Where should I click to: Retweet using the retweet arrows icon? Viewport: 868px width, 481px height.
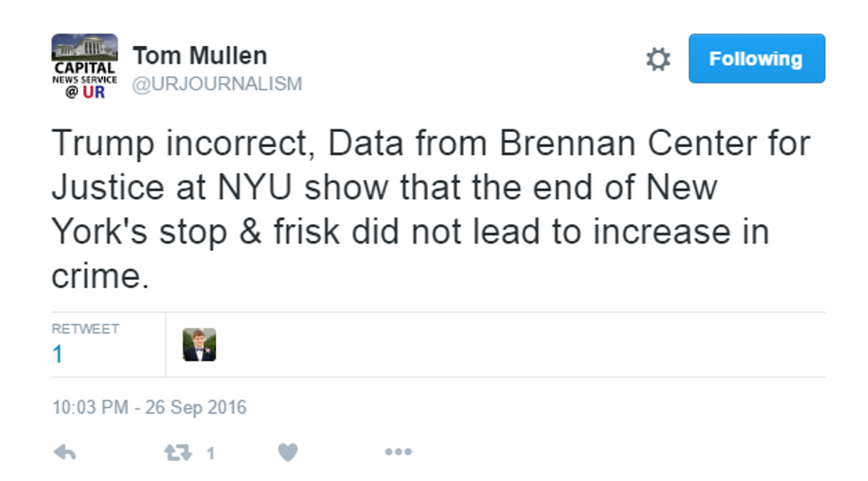[x=179, y=453]
